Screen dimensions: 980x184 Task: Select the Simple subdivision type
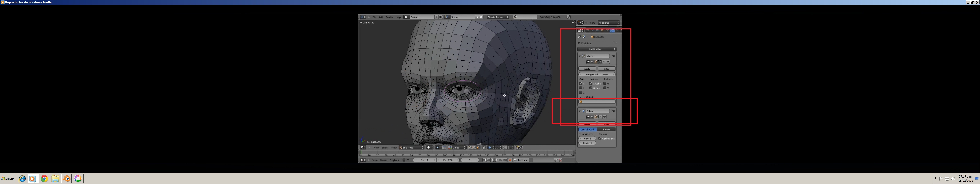coord(606,129)
